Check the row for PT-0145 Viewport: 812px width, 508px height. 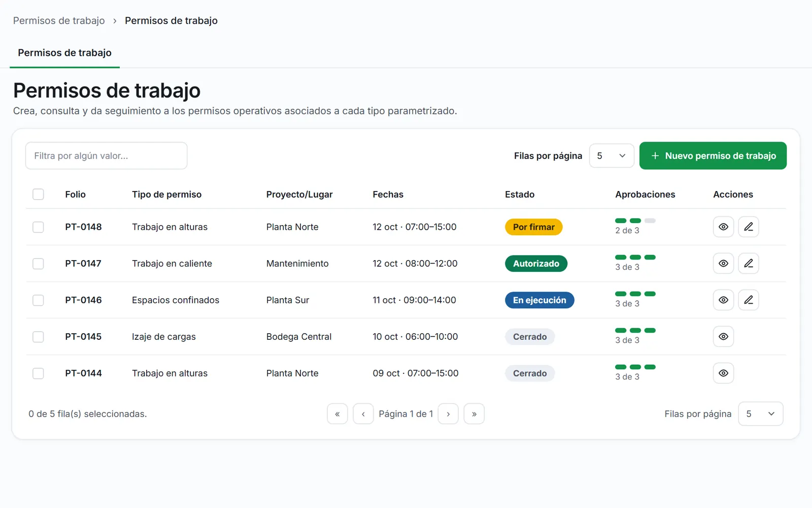(x=38, y=337)
